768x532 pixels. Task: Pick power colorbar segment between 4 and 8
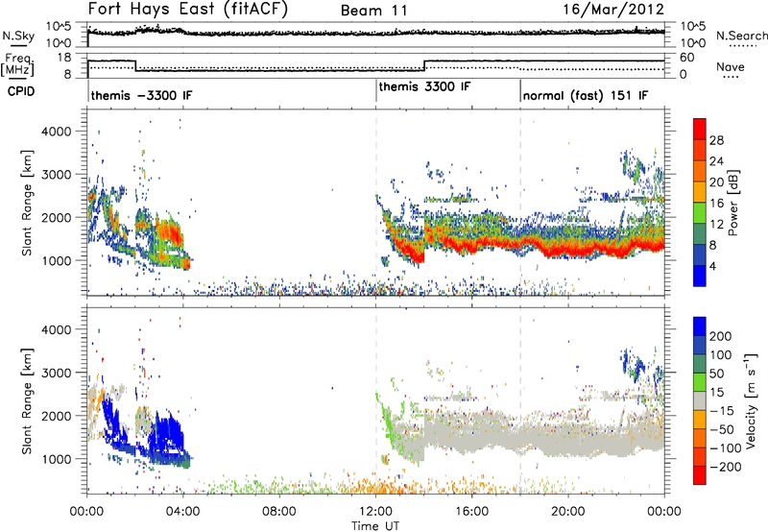pos(700,254)
